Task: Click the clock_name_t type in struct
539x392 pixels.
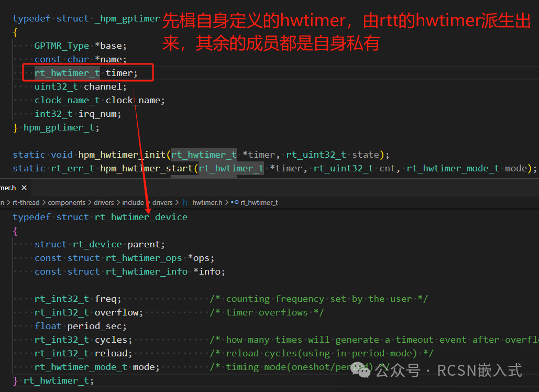Action: point(67,101)
